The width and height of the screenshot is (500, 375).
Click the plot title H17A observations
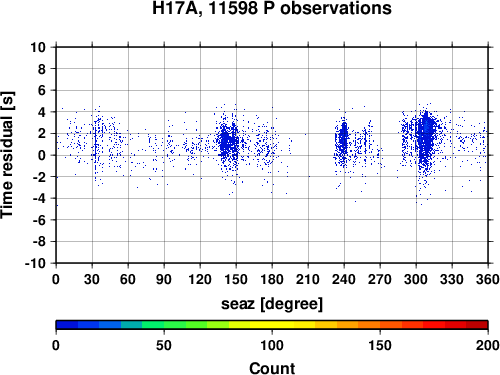[x=272, y=8]
